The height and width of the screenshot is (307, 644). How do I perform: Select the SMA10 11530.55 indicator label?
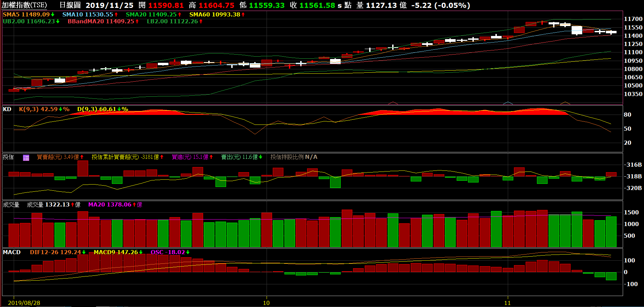90,14
